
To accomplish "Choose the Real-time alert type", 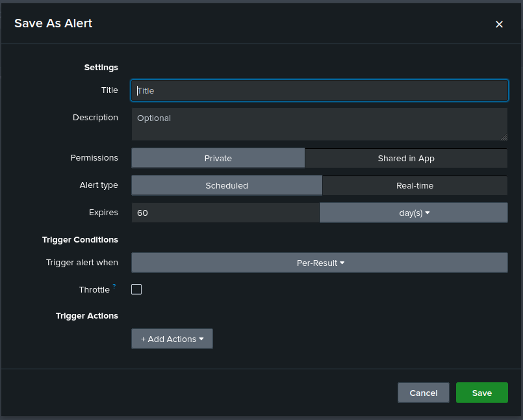I will click(415, 186).
